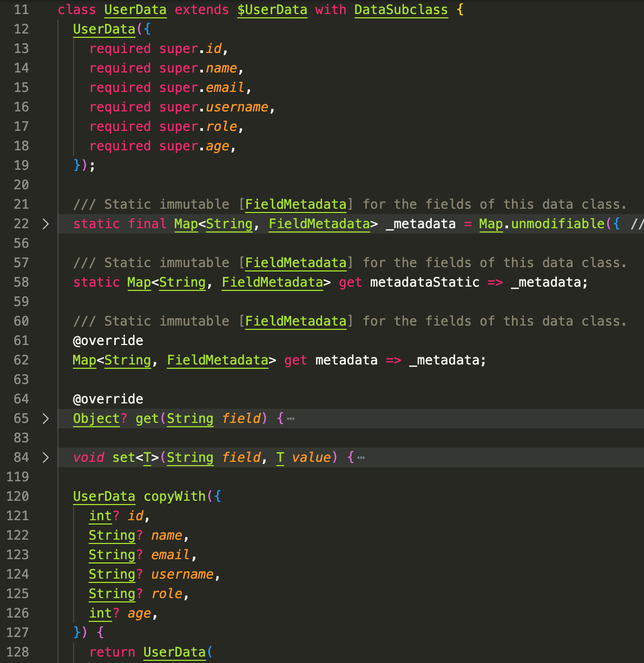Click line number 58 in the gutter

tap(21, 282)
